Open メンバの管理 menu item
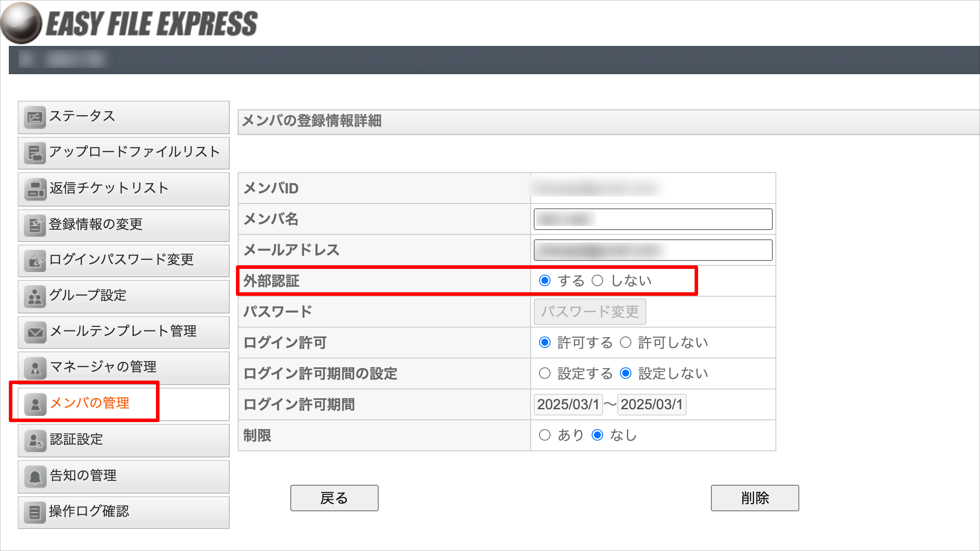 click(89, 403)
